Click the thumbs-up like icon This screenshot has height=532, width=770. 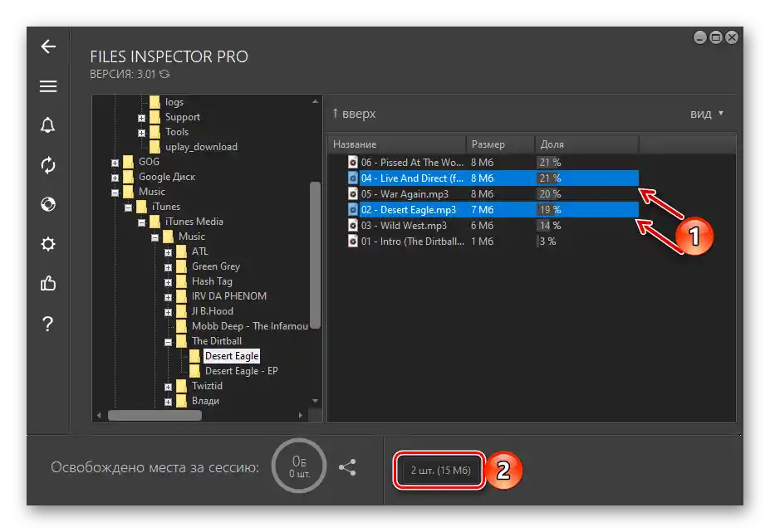coord(48,283)
